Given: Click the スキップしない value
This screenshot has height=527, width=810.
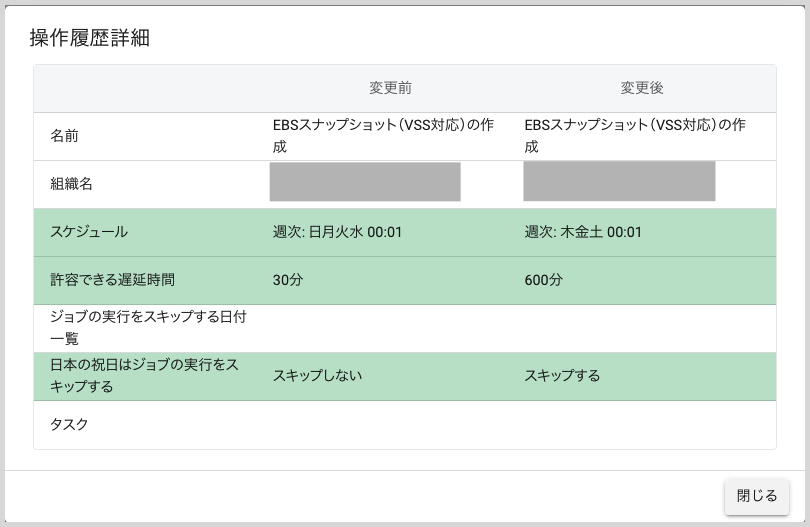Looking at the screenshot, I should pos(317,376).
